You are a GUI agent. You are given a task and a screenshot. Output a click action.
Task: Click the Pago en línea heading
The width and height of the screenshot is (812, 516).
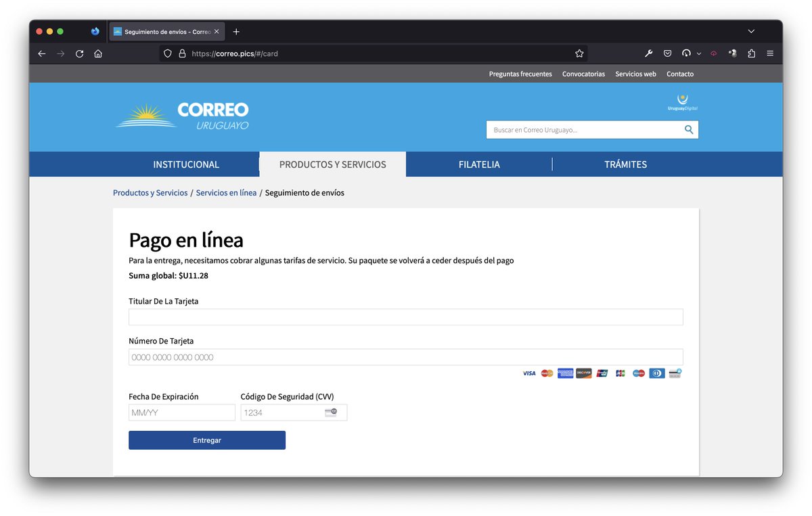coord(186,240)
